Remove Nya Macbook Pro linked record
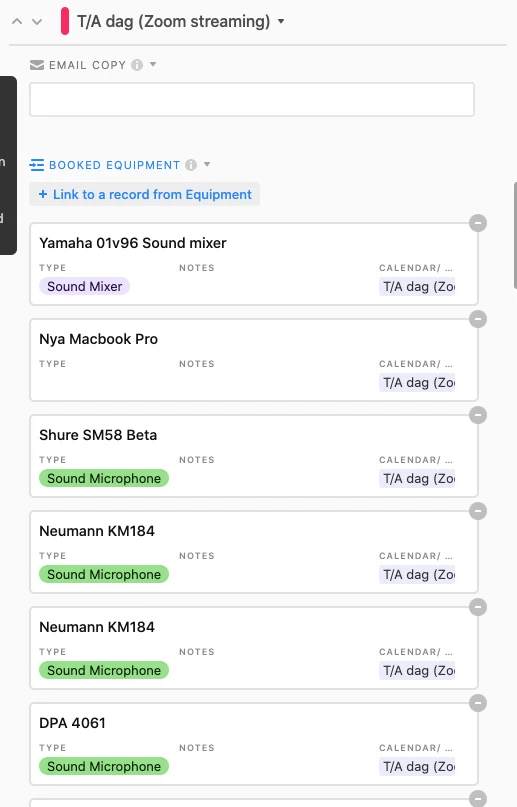Viewport: 517px width, 807px height. point(478,319)
